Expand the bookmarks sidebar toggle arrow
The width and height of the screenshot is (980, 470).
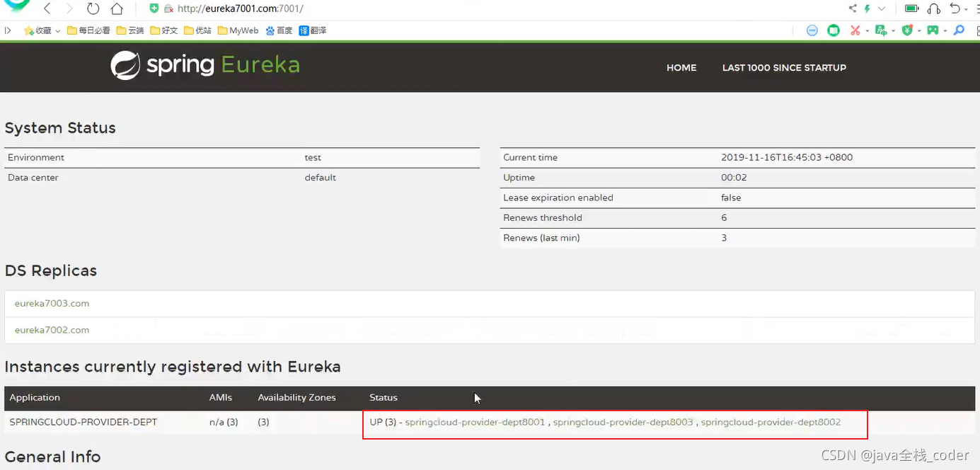click(x=8, y=30)
